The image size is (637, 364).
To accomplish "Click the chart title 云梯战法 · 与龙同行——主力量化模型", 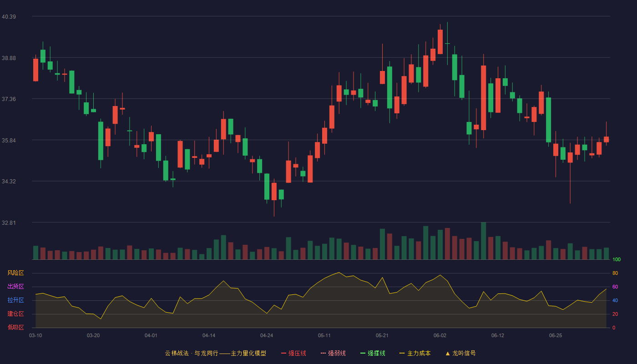I will click(x=215, y=353).
